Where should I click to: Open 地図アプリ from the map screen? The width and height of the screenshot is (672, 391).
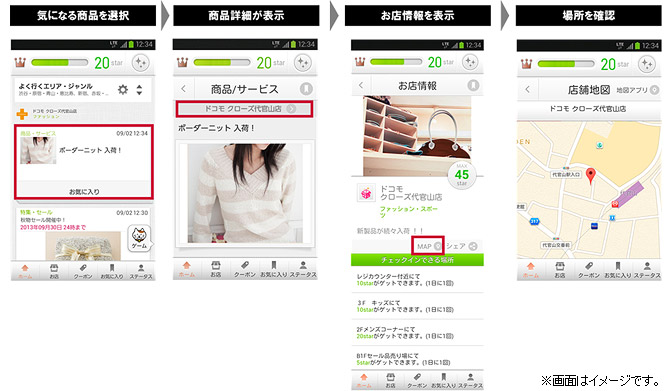[x=637, y=90]
